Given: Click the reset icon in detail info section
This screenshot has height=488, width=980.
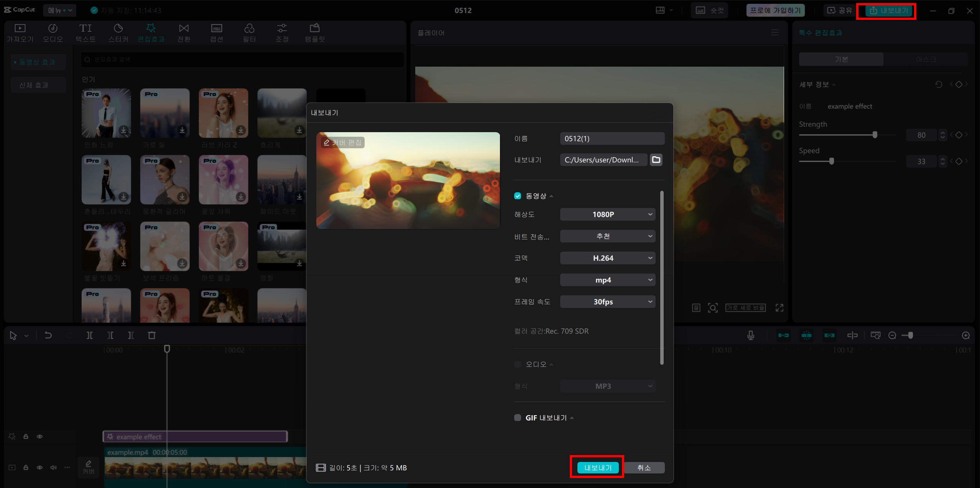Looking at the screenshot, I should pyautogui.click(x=939, y=84).
